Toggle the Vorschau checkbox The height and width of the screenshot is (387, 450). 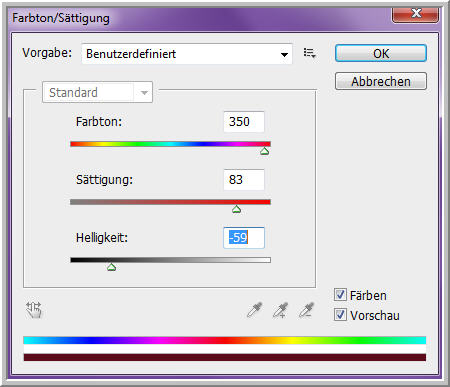click(340, 314)
